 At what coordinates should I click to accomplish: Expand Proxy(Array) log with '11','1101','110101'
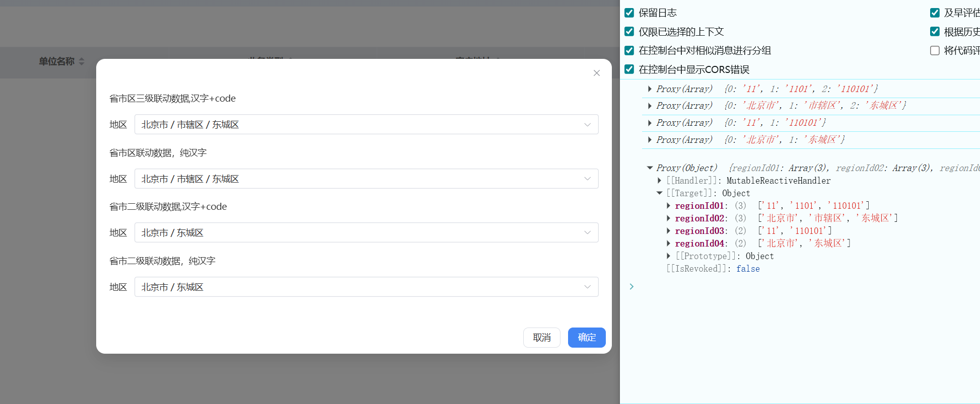click(x=650, y=89)
